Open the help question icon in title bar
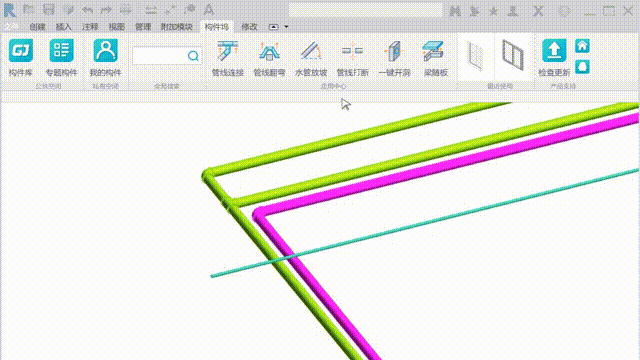 (564, 11)
